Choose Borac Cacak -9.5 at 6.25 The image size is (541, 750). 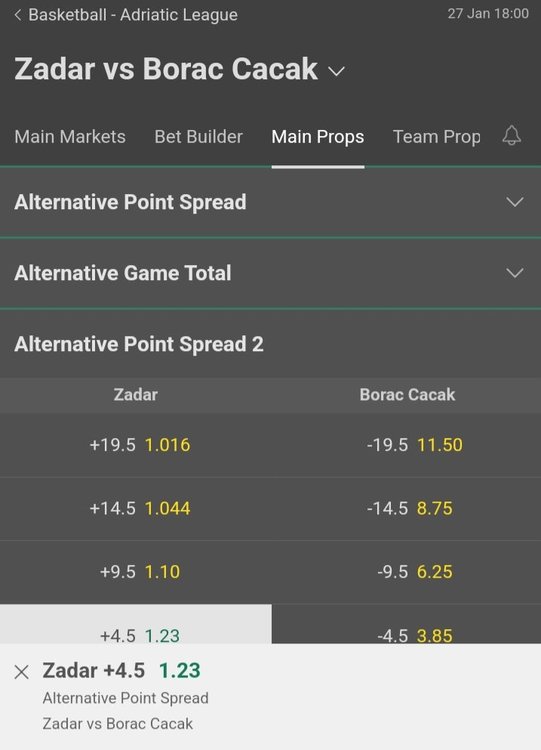407,572
